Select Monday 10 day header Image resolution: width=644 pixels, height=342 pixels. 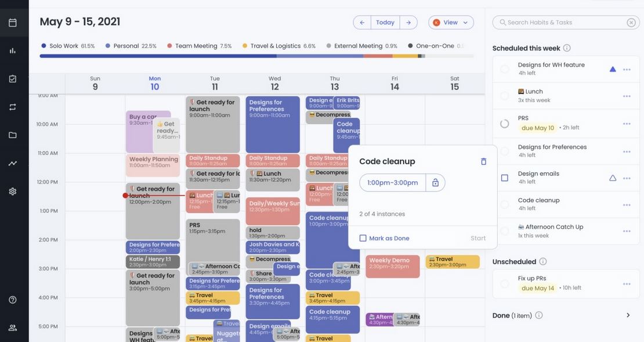(x=155, y=84)
